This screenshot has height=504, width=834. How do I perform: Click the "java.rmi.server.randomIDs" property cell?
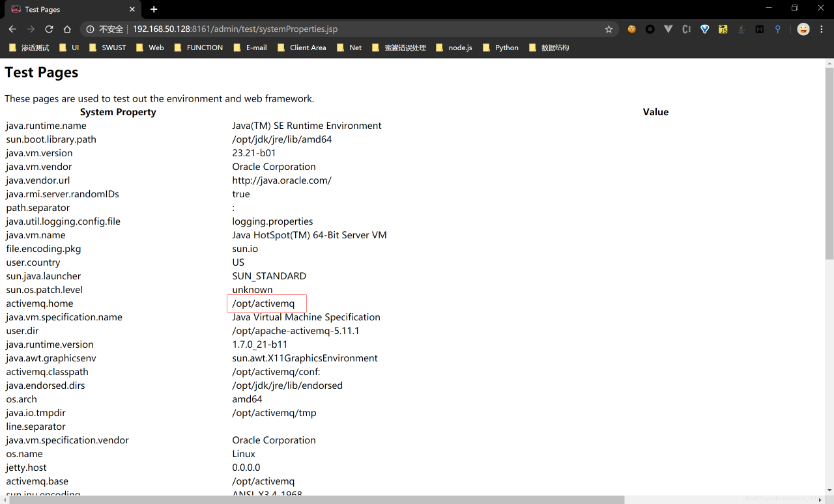pos(63,194)
